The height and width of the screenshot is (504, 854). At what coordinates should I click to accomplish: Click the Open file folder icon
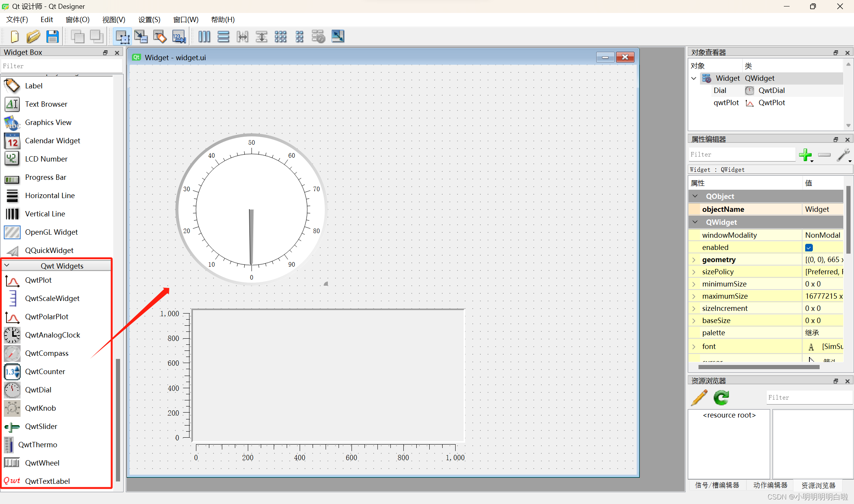click(x=33, y=37)
